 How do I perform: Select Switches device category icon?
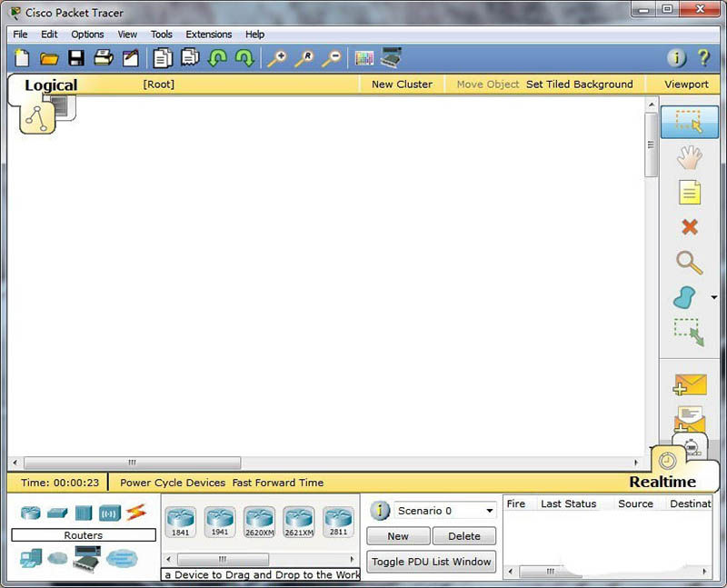(57, 513)
